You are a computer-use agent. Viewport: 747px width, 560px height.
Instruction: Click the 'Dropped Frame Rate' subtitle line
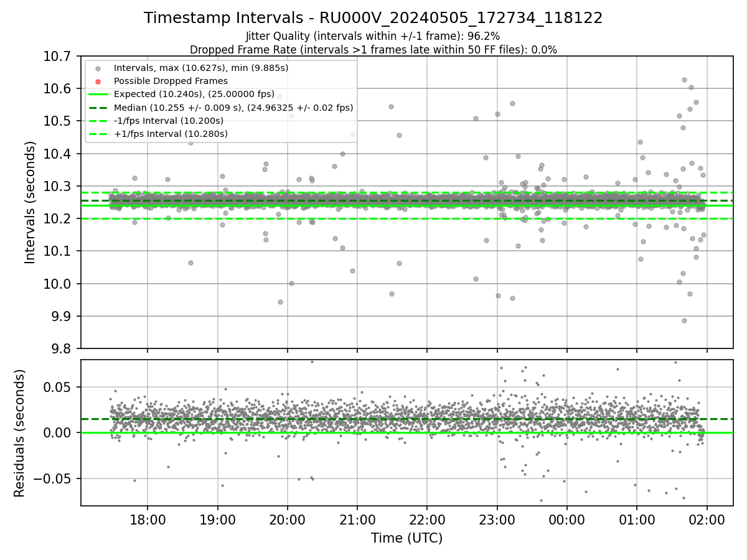373,50
